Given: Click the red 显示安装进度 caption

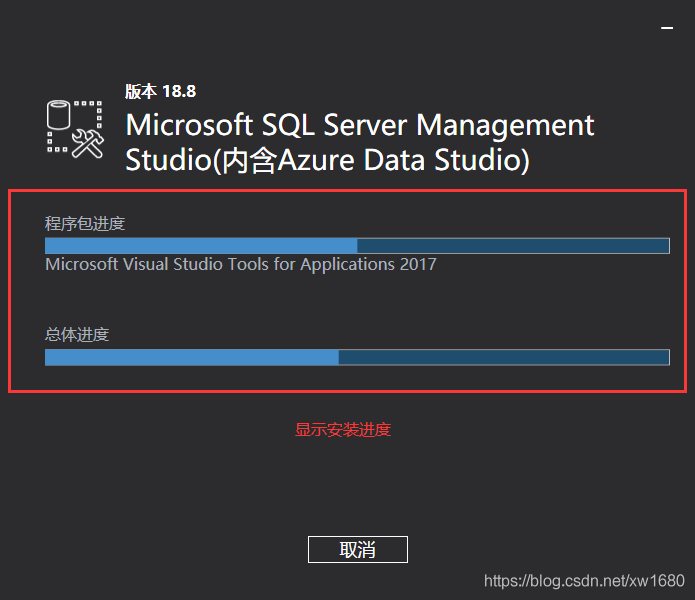Looking at the screenshot, I should [343, 430].
